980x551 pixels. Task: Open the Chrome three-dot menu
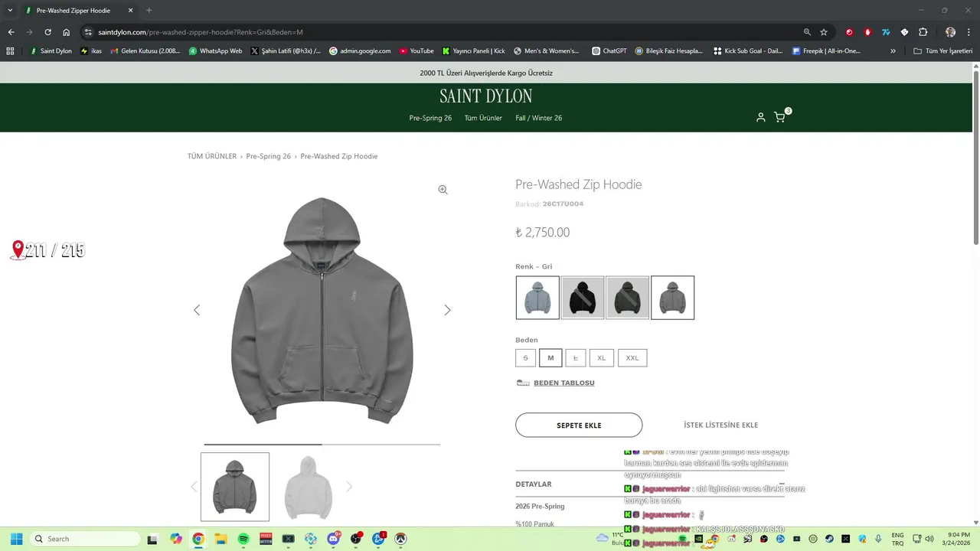(x=968, y=32)
